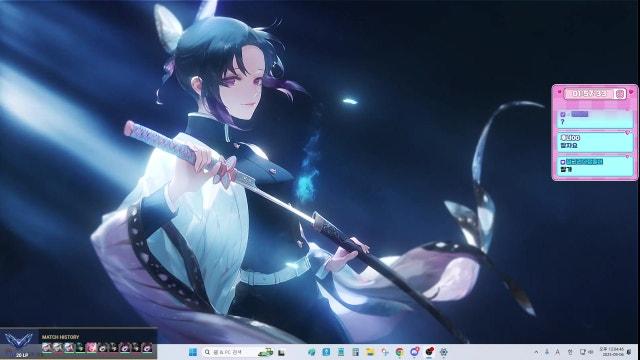Screen dimensions: 640x360
Task: Open the teal Edge browser taskbar icon
Action: tap(311, 352)
